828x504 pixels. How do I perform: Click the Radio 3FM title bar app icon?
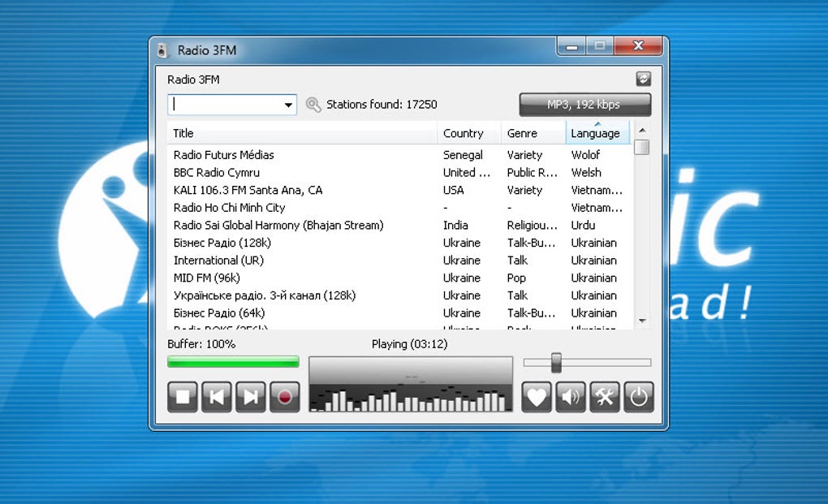pyautogui.click(x=162, y=50)
